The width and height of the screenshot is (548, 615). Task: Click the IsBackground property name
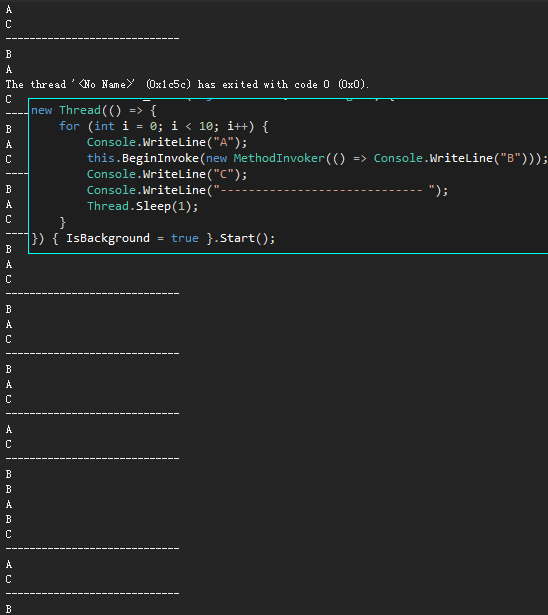click(108, 238)
